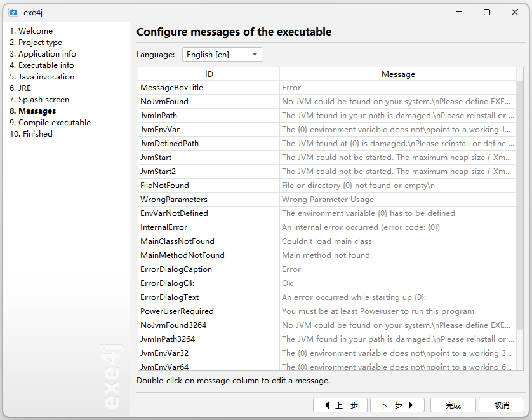Image resolution: width=532 pixels, height=420 pixels.
Task: Go to step 6. JRE
Action: click(20, 88)
